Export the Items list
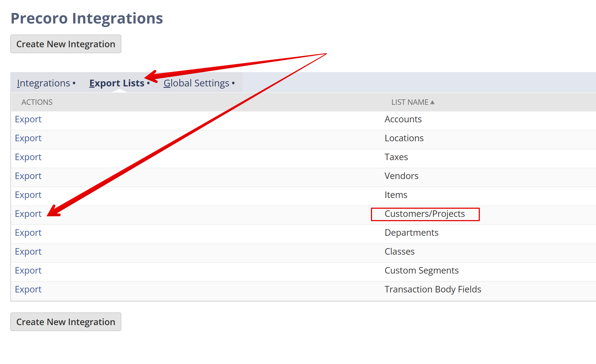 (x=28, y=195)
